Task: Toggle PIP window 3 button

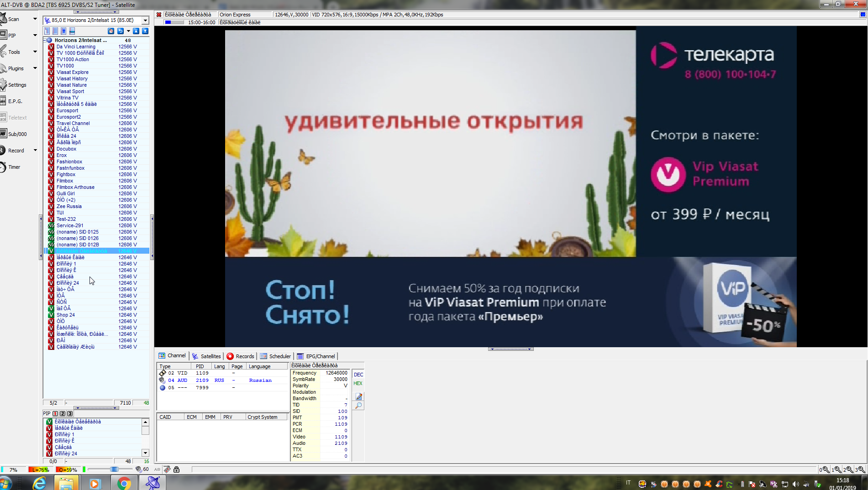Action: tap(70, 413)
